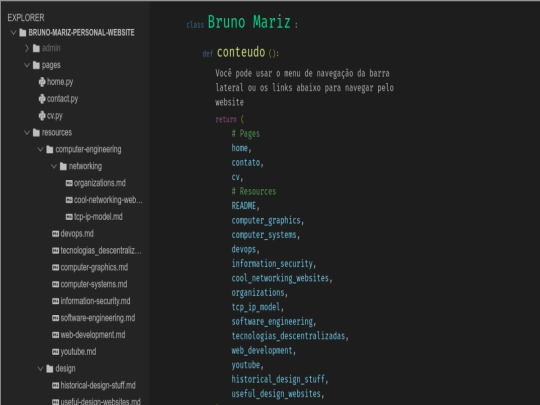Follow the cv link in code

(236, 177)
